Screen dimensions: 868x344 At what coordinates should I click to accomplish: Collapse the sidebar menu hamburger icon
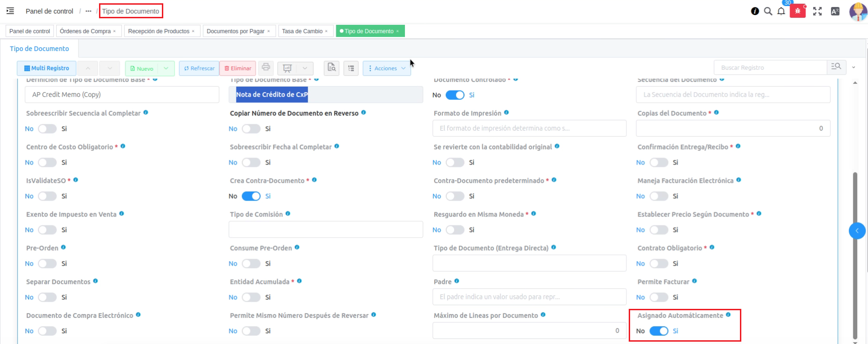10,11
